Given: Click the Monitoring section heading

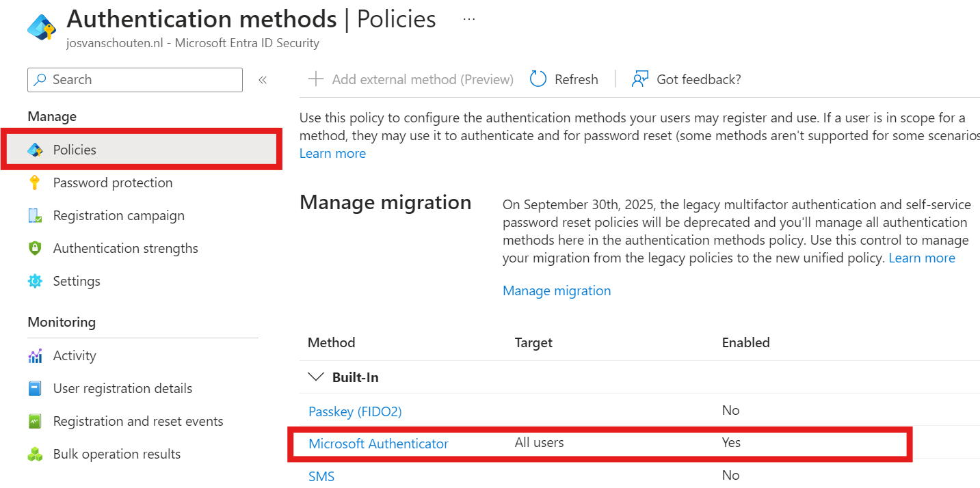Looking at the screenshot, I should (x=62, y=322).
